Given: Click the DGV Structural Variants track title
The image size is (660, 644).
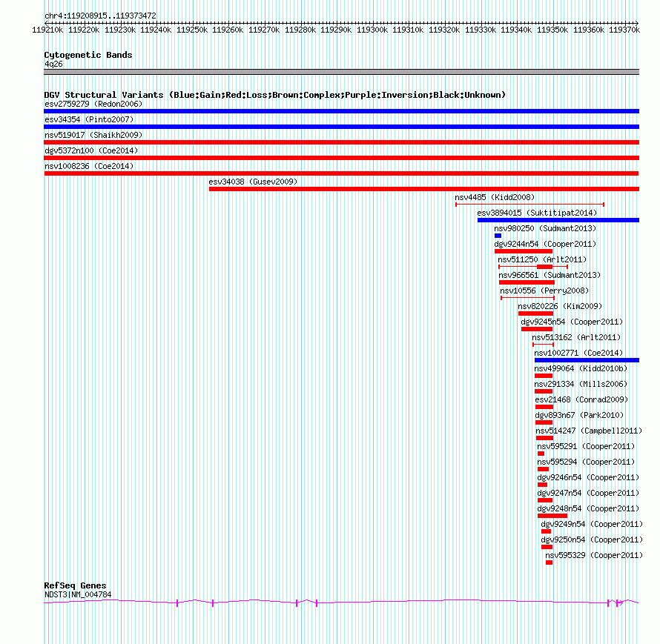Looking at the screenshot, I should tap(275, 95).
